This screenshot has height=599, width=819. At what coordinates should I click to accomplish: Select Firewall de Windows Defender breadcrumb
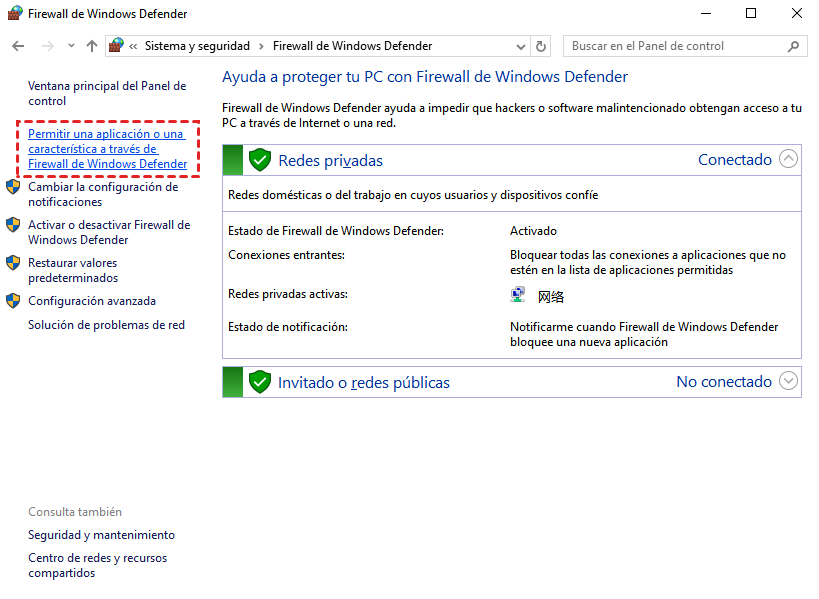click(352, 46)
